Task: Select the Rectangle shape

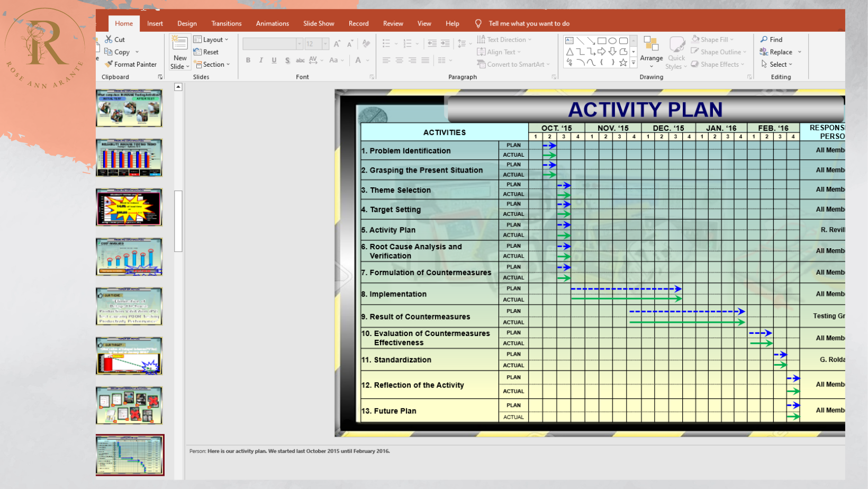Action: tap(602, 41)
